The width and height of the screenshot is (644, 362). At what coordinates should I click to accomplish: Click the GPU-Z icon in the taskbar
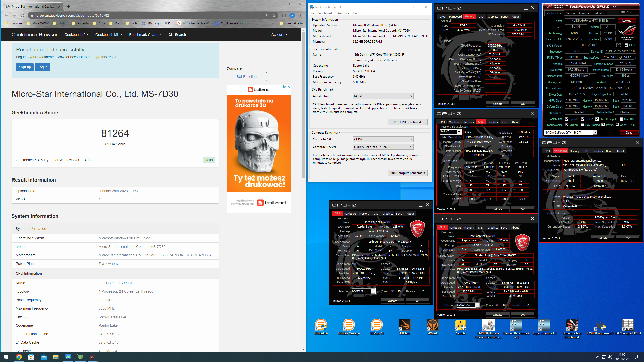80,357
